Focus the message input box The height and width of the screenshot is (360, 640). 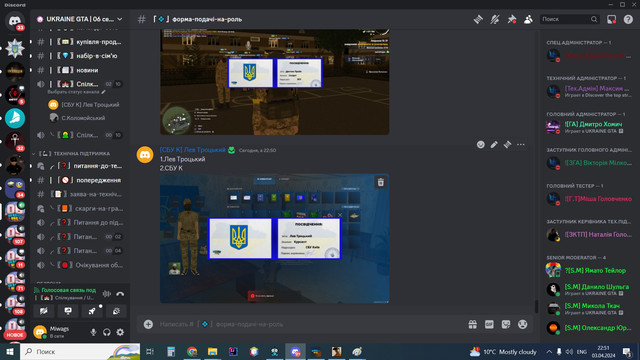(310, 324)
